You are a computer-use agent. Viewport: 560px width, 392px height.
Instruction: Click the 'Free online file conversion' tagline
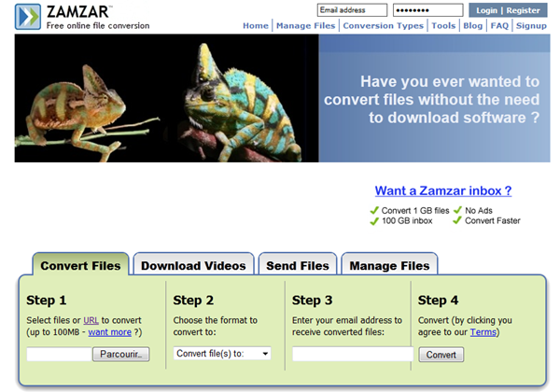click(x=98, y=26)
